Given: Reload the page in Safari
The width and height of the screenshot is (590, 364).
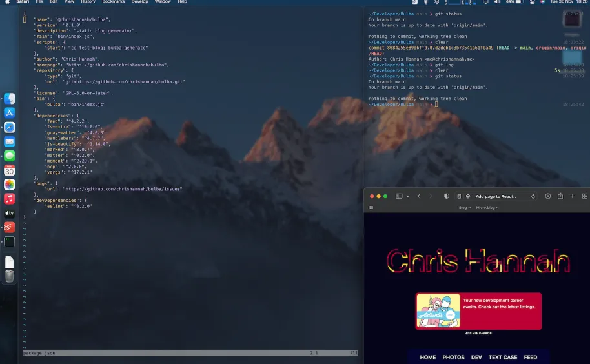Looking at the screenshot, I should click(x=533, y=197).
